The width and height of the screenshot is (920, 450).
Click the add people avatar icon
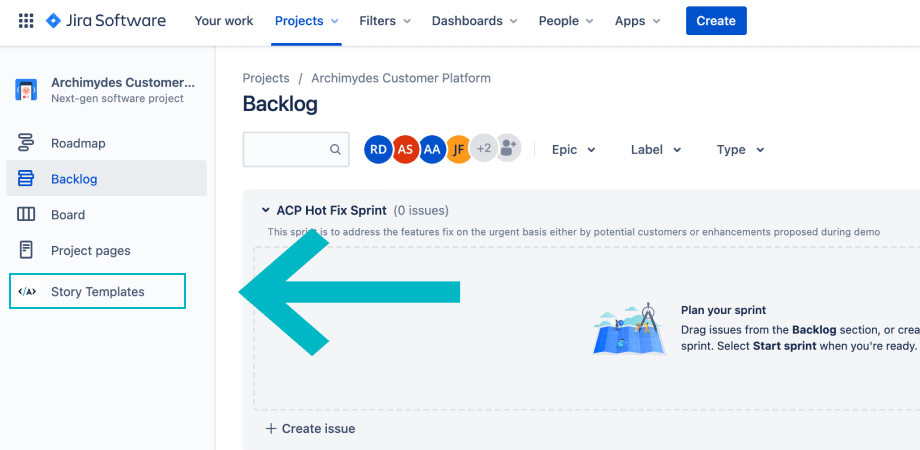point(509,149)
